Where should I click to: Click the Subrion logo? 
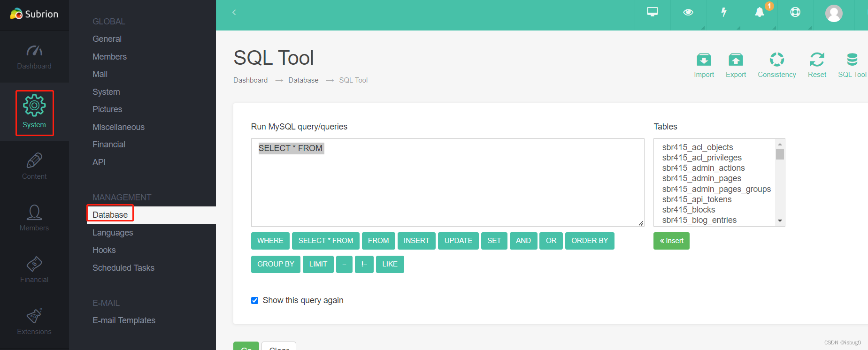click(x=34, y=14)
